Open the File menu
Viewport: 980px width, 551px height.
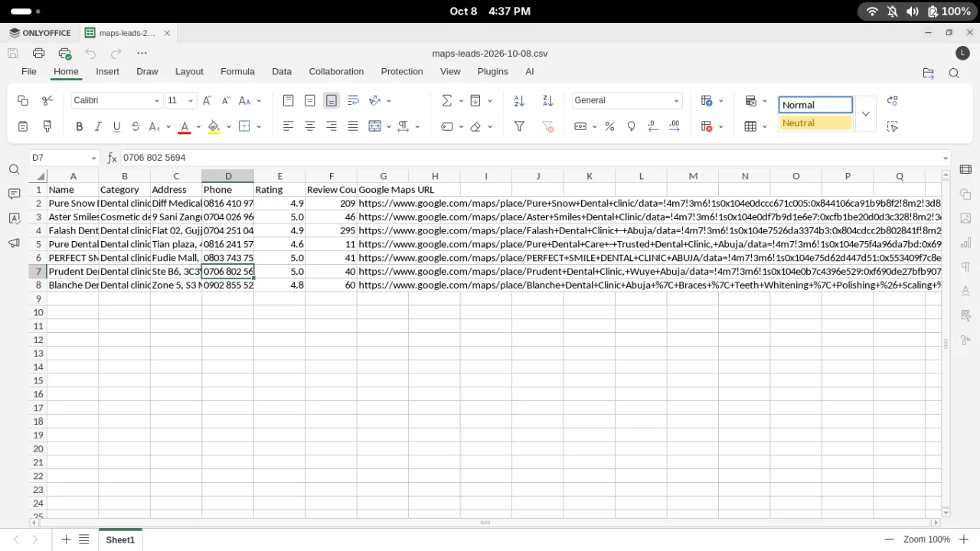(x=29, y=71)
